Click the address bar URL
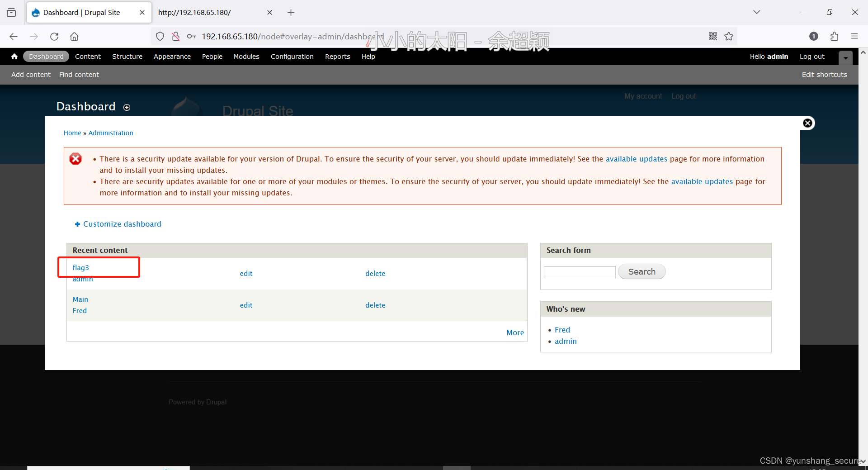The image size is (868, 470). (292, 36)
